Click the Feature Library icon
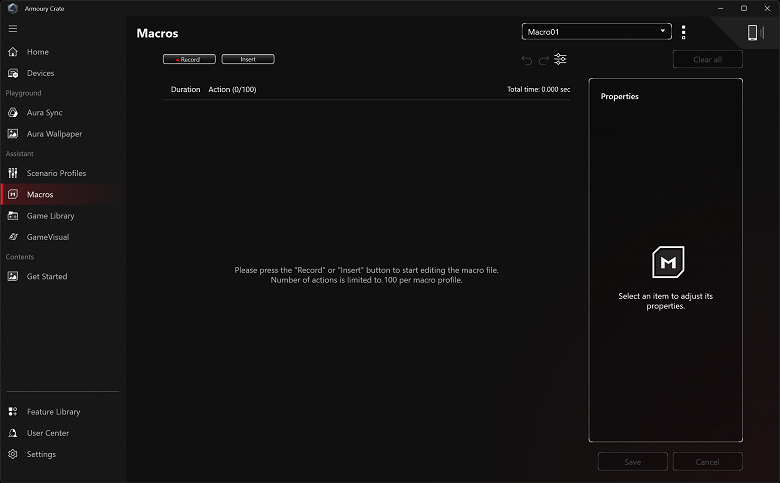Screen dimensions: 780x483 click(x=13, y=412)
